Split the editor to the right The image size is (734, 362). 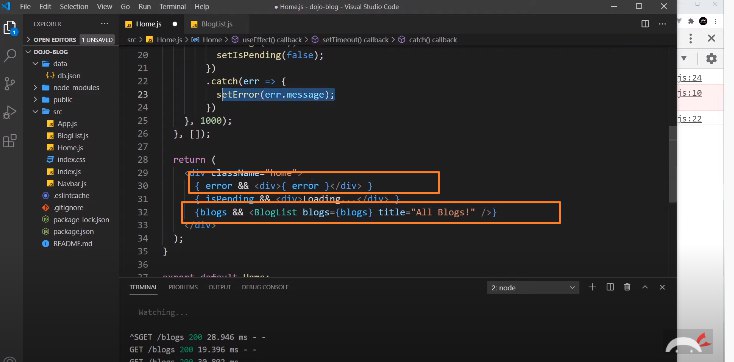click(645, 24)
